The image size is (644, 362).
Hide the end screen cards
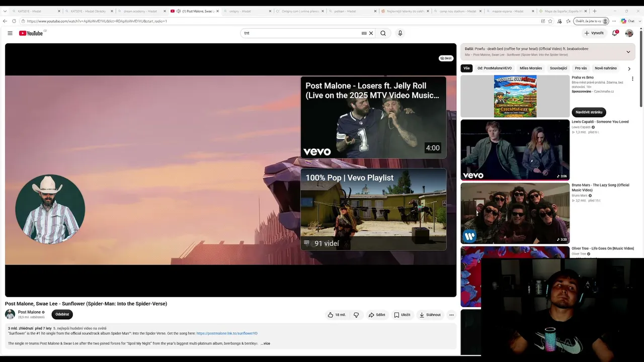[446, 58]
